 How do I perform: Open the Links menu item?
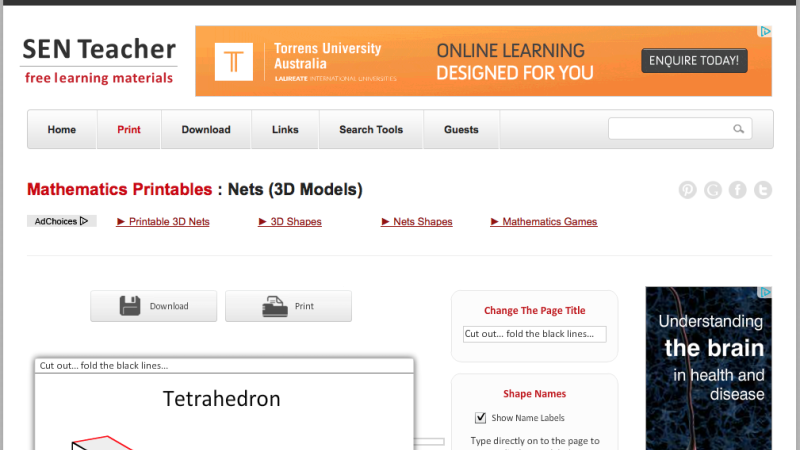(x=285, y=130)
